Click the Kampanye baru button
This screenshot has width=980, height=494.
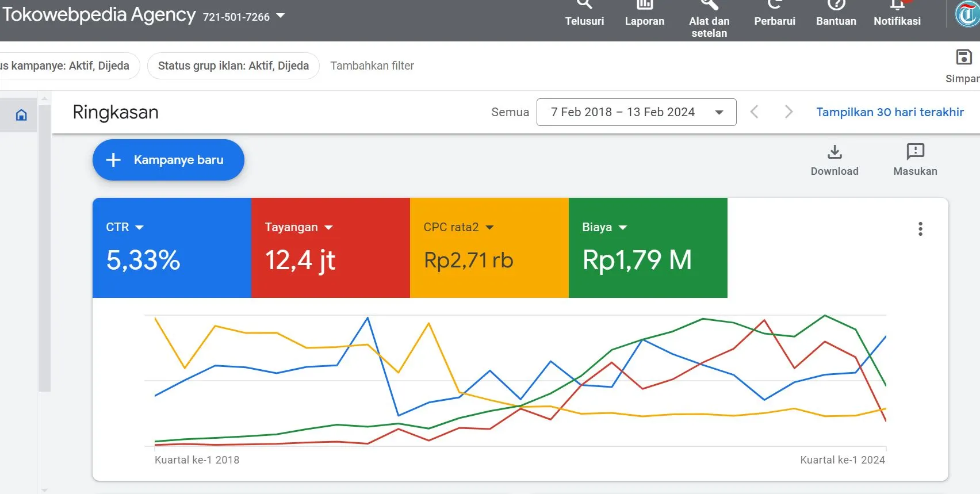pyautogui.click(x=168, y=160)
